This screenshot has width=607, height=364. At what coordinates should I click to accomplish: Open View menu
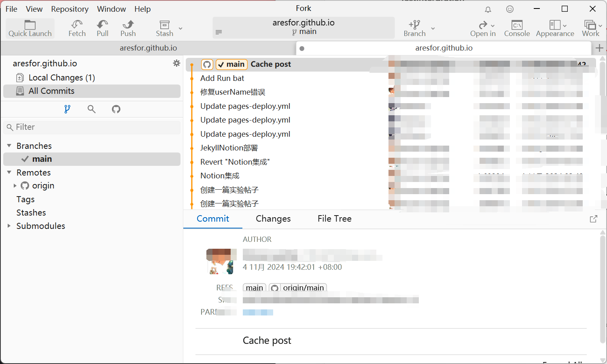click(x=34, y=9)
